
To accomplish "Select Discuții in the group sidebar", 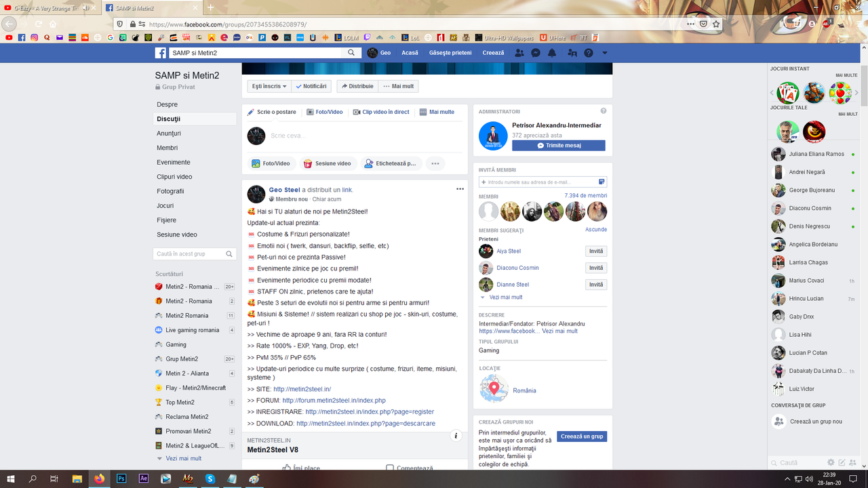I will pyautogui.click(x=195, y=119).
